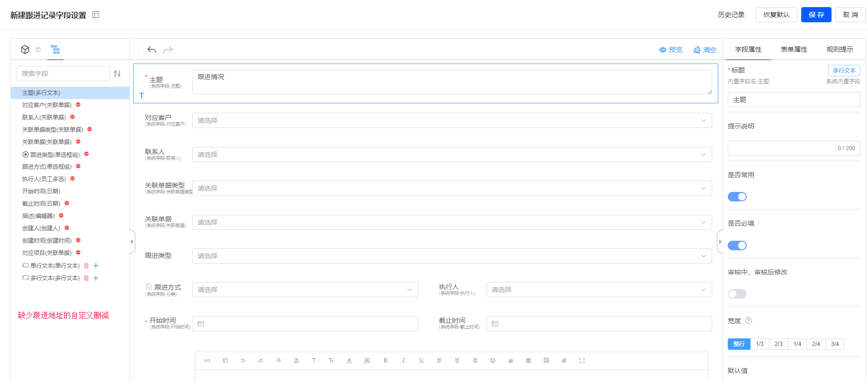Toggle source code view in editor toolbar
The height and width of the screenshot is (382, 868).
click(x=207, y=361)
